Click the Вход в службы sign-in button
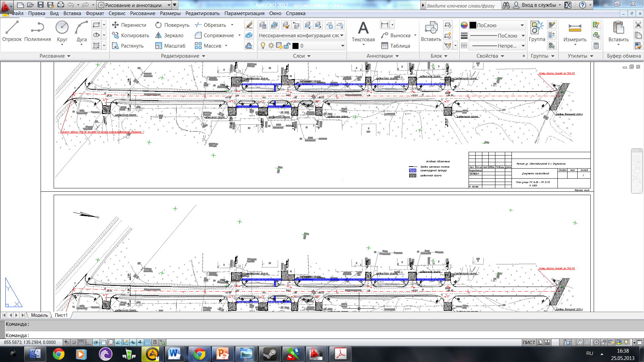This screenshot has width=644, height=362. click(538, 5)
